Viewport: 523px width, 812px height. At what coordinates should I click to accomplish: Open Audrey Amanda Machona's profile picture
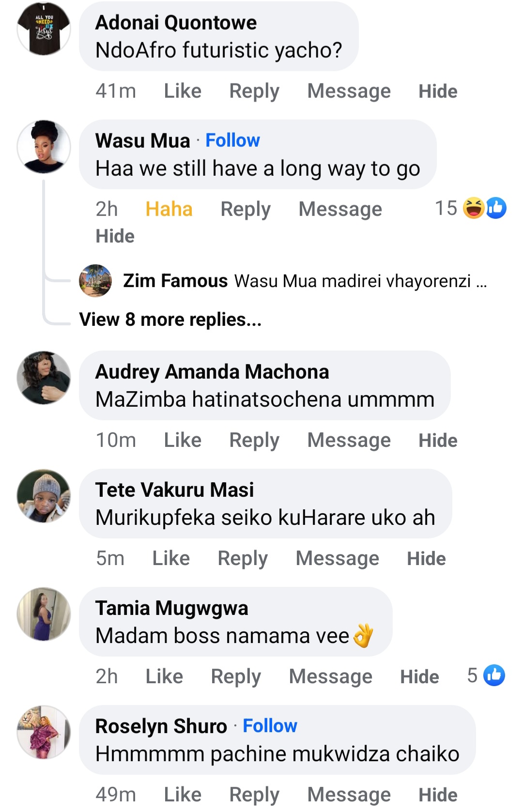coord(44,378)
